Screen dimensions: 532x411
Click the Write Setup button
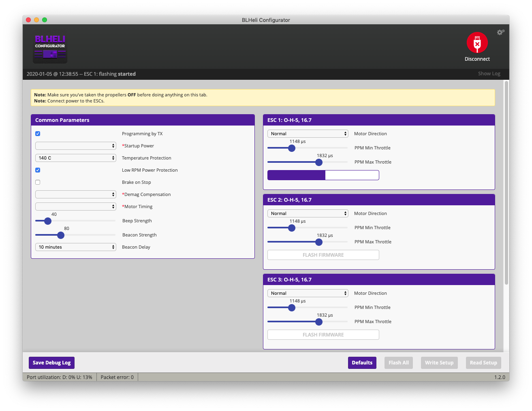coord(439,363)
